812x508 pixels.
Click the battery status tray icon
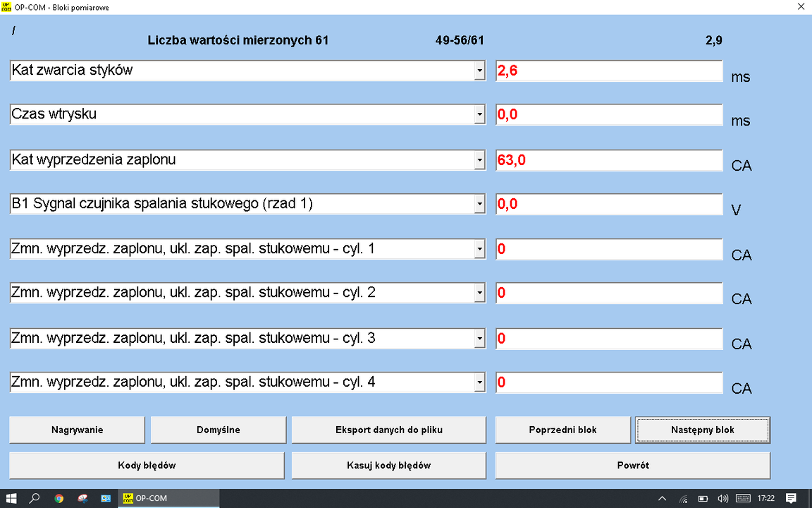tap(703, 498)
